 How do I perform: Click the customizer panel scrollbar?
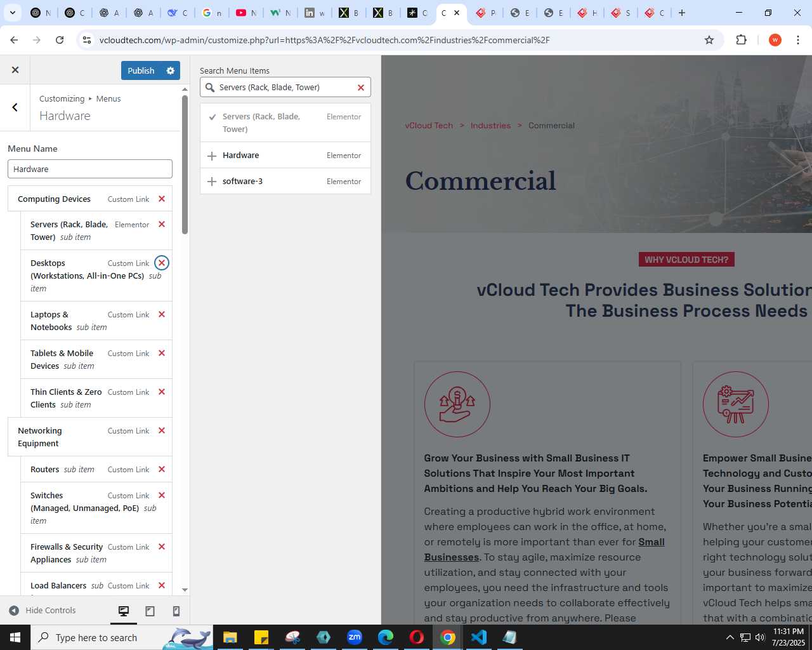(x=185, y=164)
